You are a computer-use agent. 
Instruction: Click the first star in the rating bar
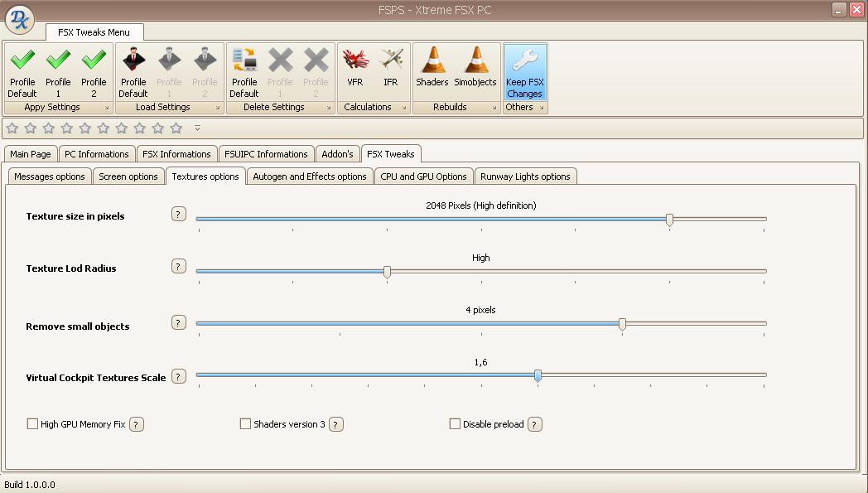12,128
